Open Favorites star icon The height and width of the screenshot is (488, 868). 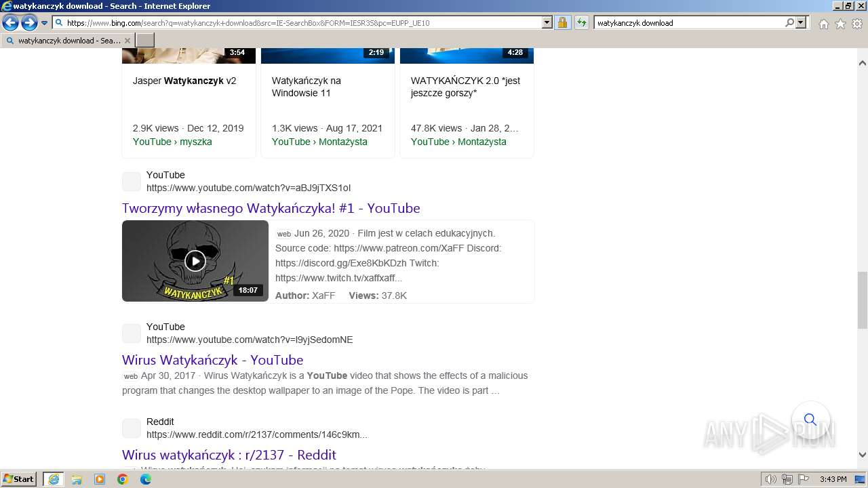click(840, 24)
